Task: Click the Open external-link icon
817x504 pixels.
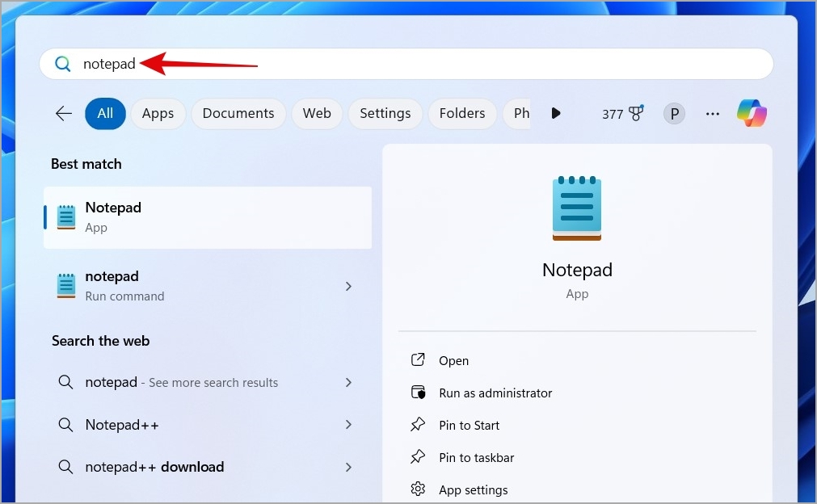Action: [x=418, y=359]
